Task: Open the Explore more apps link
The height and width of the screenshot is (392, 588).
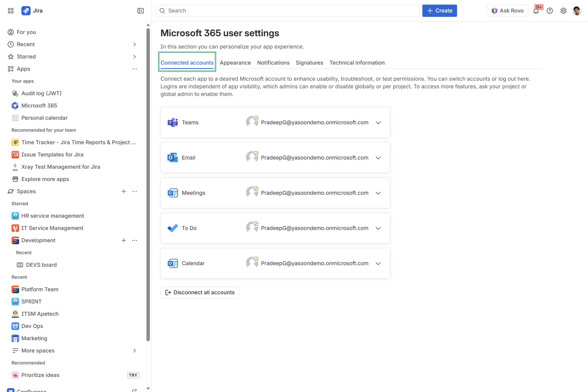Action: [45, 179]
